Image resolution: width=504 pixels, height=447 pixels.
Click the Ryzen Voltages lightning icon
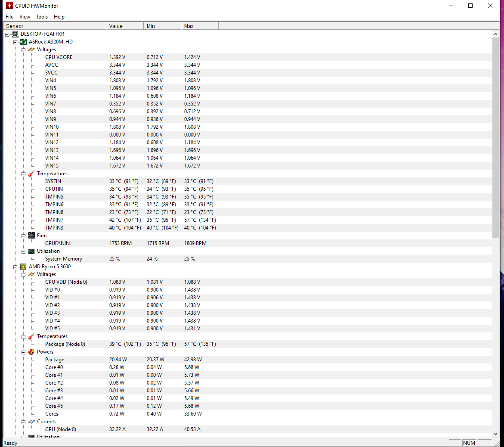31,274
